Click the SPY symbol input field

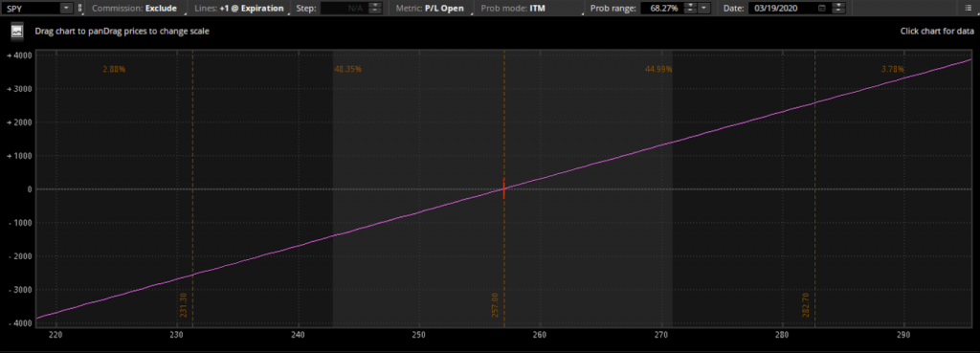[33, 8]
